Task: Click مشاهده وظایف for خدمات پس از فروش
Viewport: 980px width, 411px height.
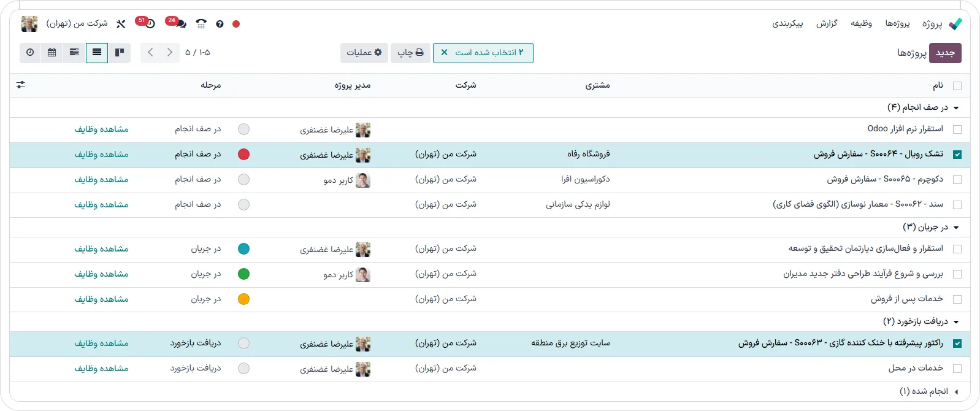Action: [x=101, y=299]
